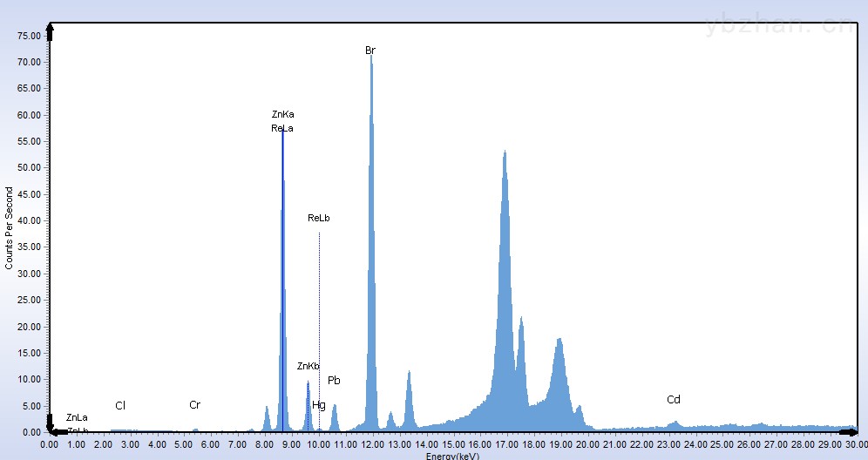This screenshot has width=868, height=460.
Task: Click the Pb element label
Action: click(334, 381)
